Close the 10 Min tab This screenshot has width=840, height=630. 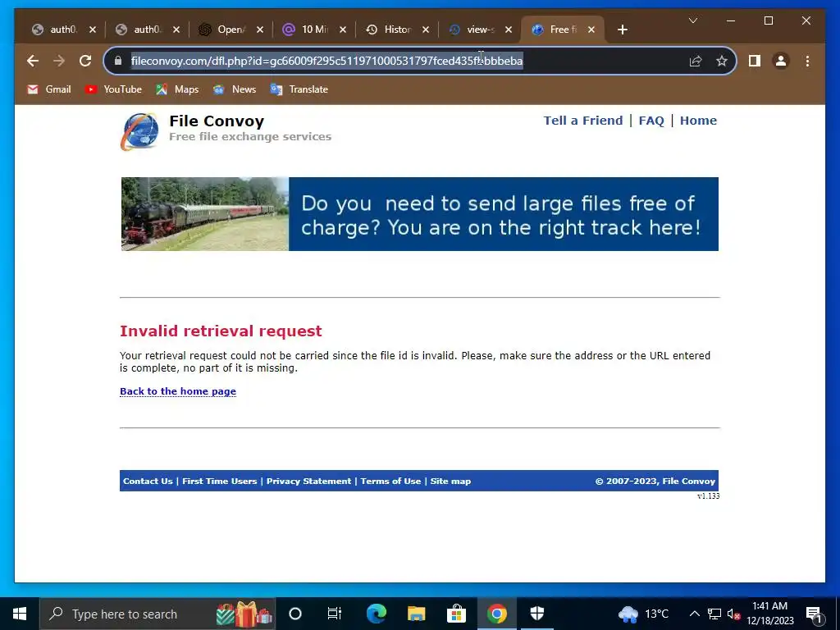pyautogui.click(x=343, y=30)
